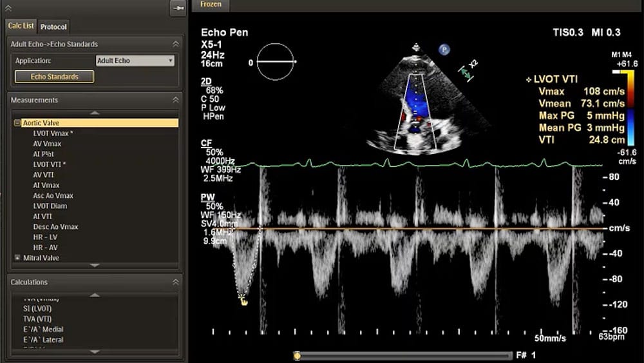
Task: Select TVA (VTI) calculation
Action: tap(37, 319)
